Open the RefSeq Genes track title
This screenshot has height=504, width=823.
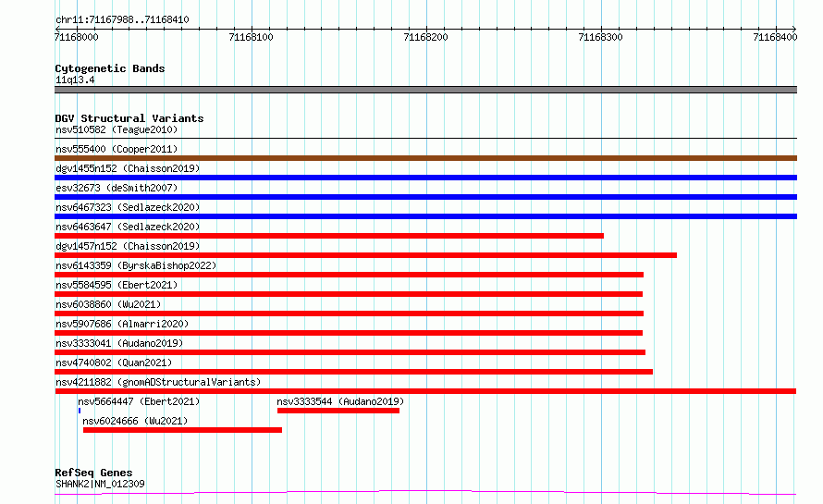(x=94, y=473)
